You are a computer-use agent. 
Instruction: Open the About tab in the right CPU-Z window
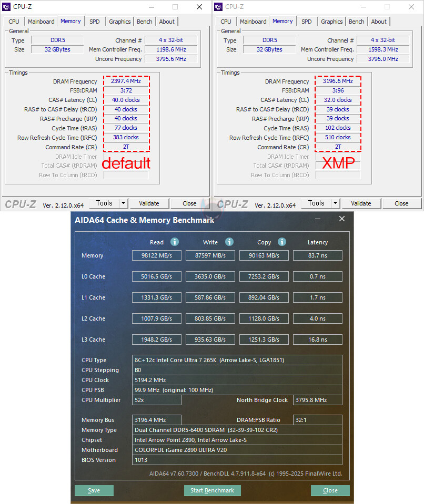click(379, 22)
